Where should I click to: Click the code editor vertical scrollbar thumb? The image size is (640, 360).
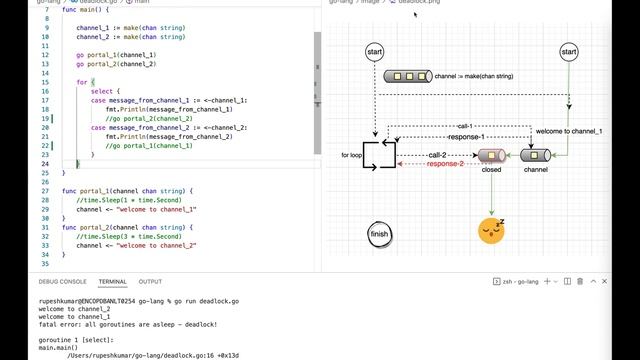point(317,93)
